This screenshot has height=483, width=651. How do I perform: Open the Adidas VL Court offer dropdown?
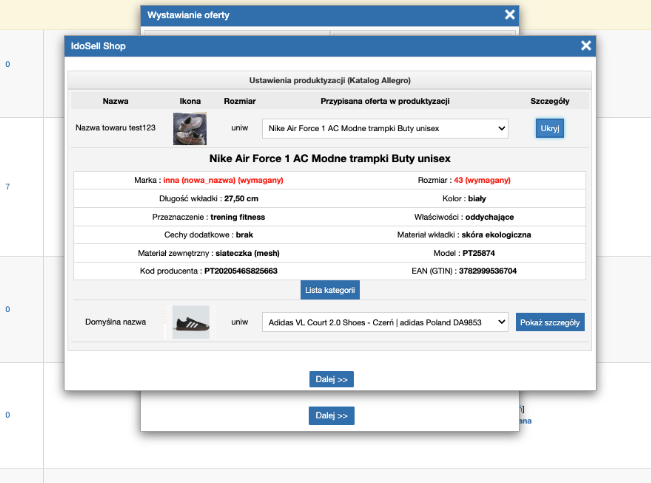click(385, 322)
